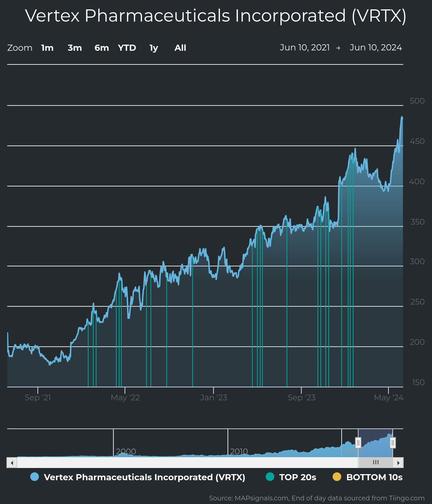Click the left navigator resize handle
This screenshot has height=504, width=432.
tap(358, 442)
